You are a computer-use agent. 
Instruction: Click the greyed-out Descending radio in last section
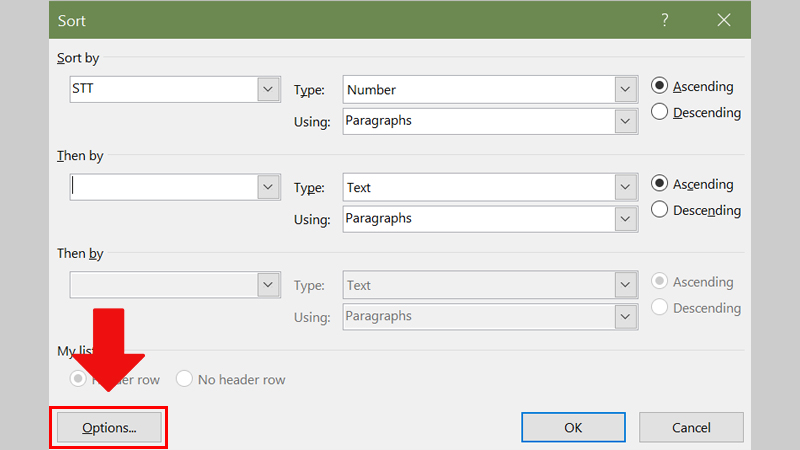click(x=660, y=308)
